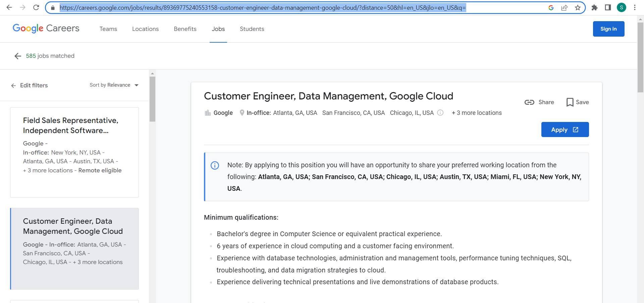Open the extensions puzzle icon
Image resolution: width=644 pixels, height=303 pixels.
[x=594, y=7]
